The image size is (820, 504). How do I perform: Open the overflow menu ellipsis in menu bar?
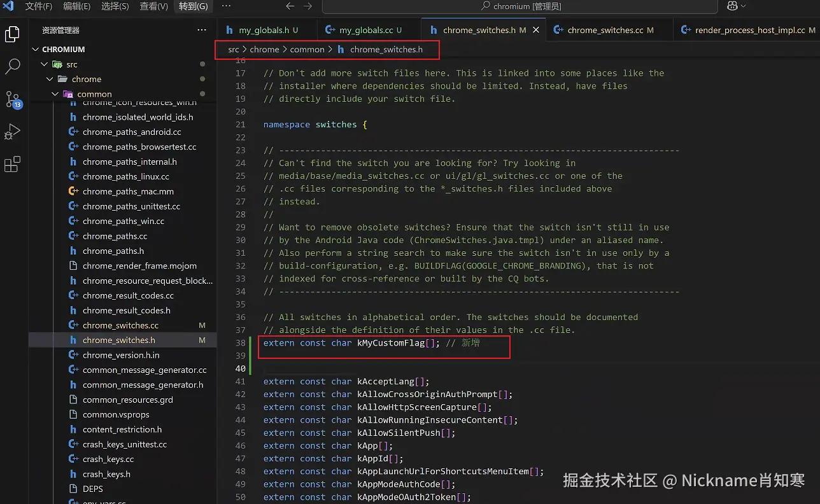click(x=226, y=6)
